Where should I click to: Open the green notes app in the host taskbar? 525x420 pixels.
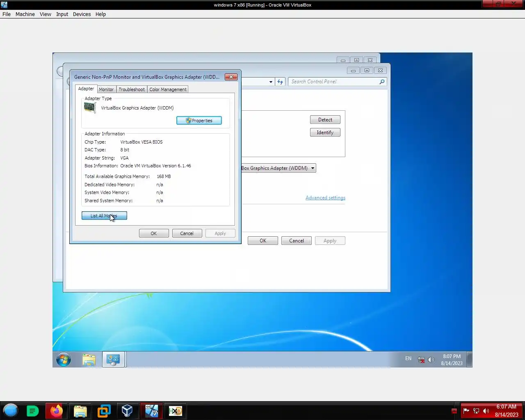point(32,411)
